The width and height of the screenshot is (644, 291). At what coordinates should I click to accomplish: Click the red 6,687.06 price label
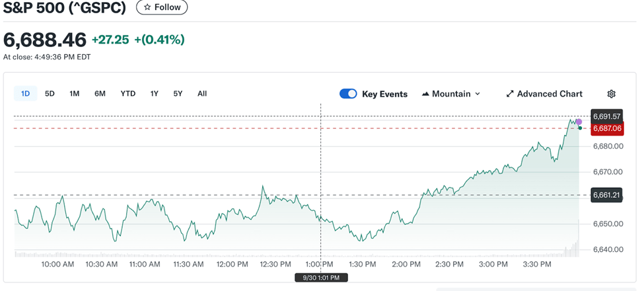(x=607, y=128)
